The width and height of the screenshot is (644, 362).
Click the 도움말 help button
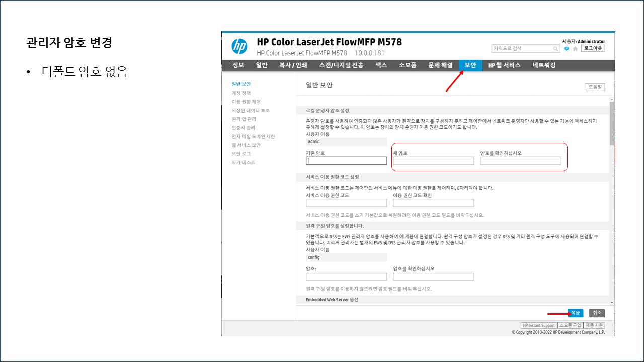coord(595,87)
